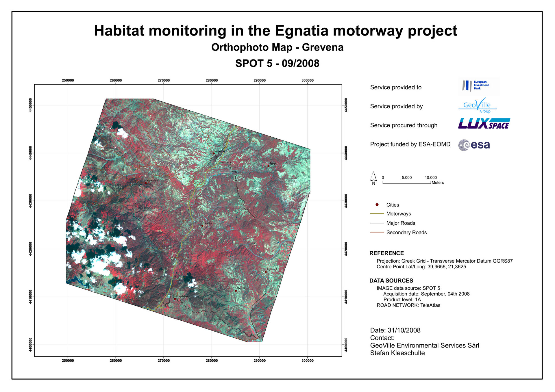Click the 'Aghiofyllo' map label
This screenshot has height=392, width=555.
[x=272, y=270]
